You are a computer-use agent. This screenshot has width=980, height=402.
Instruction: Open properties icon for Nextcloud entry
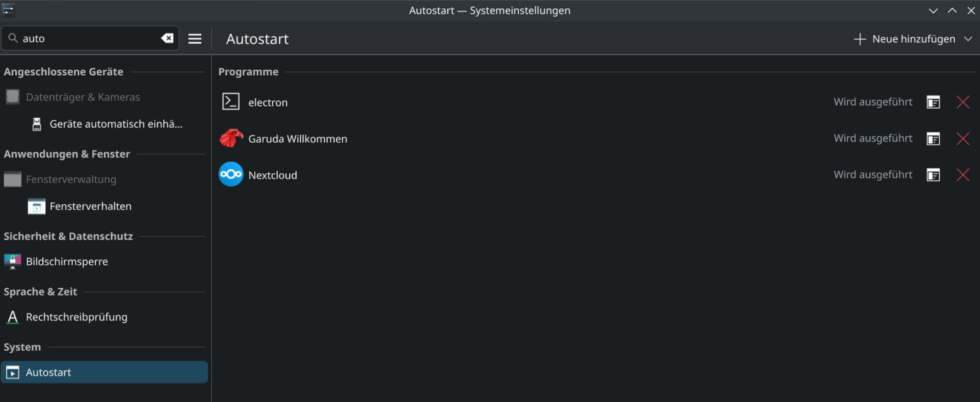[x=933, y=175]
